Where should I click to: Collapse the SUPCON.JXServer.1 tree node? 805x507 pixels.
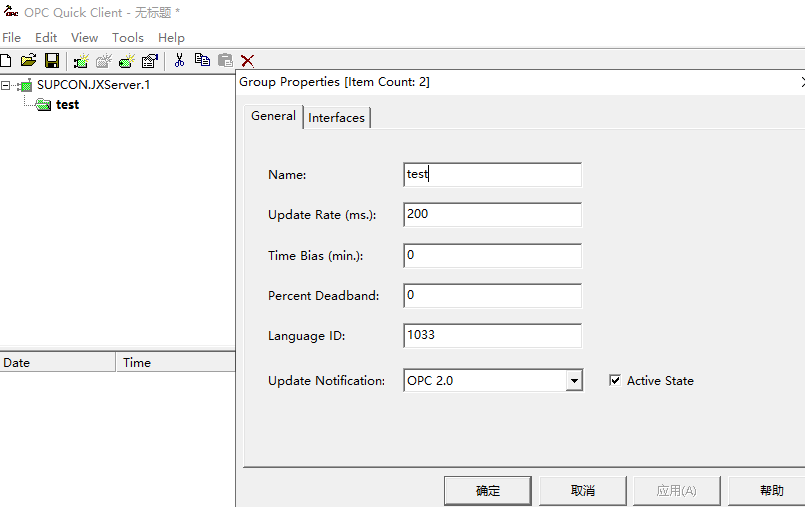coord(6,85)
